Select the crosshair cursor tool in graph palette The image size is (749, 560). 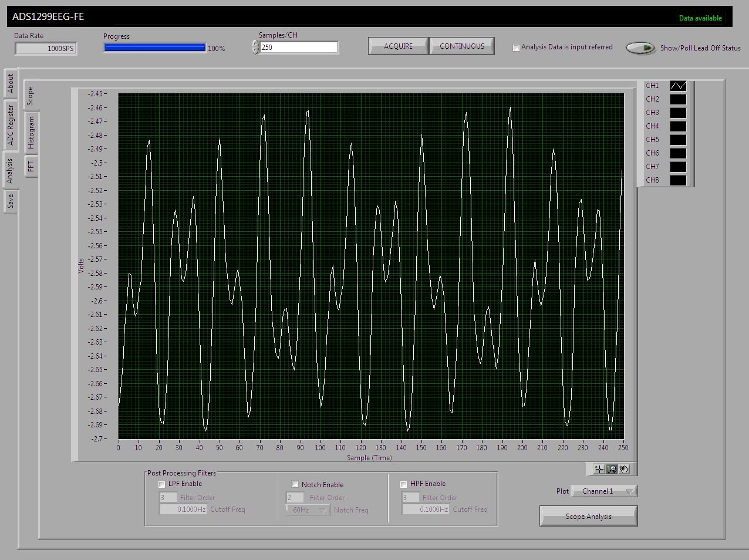pos(598,468)
